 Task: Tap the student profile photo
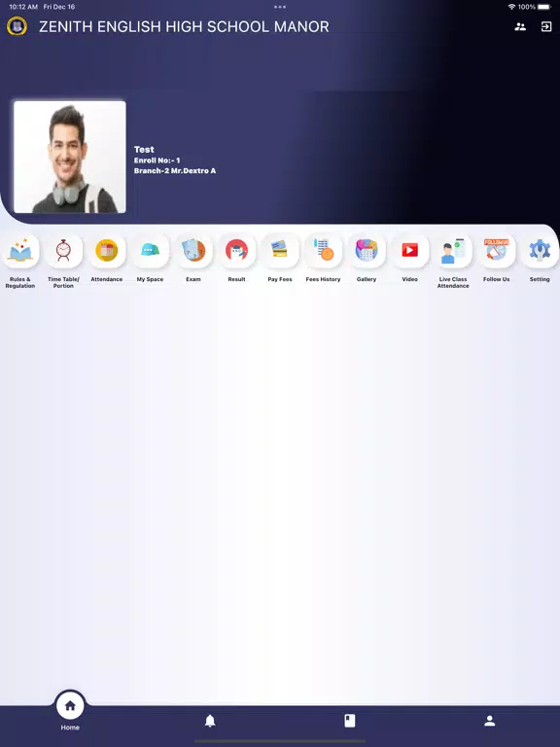pos(70,157)
